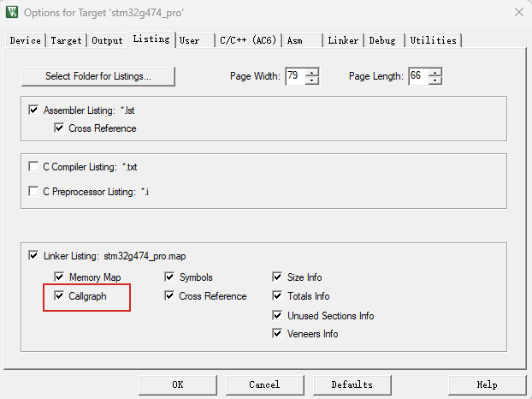This screenshot has height=399, width=532.
Task: Go to the Linker tab
Action: pyautogui.click(x=343, y=40)
